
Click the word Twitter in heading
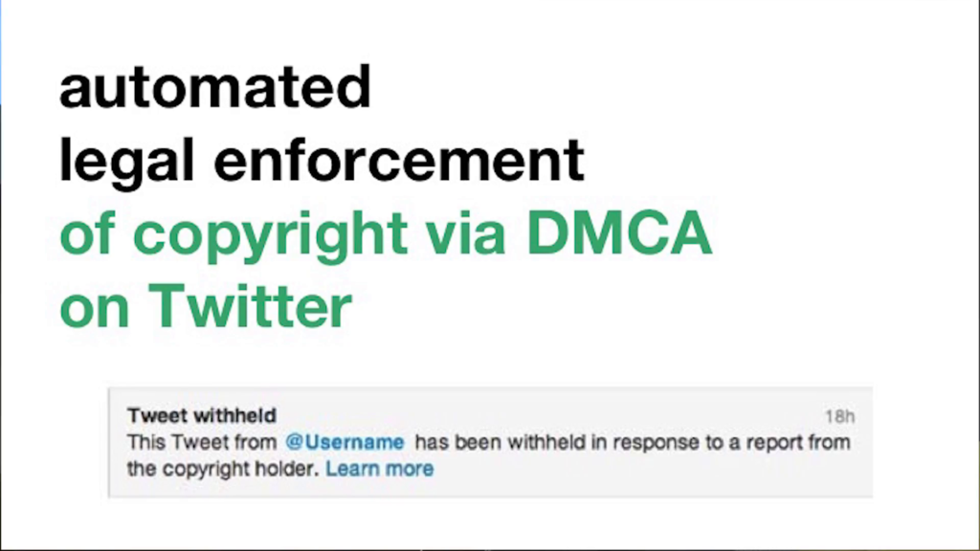[250, 306]
